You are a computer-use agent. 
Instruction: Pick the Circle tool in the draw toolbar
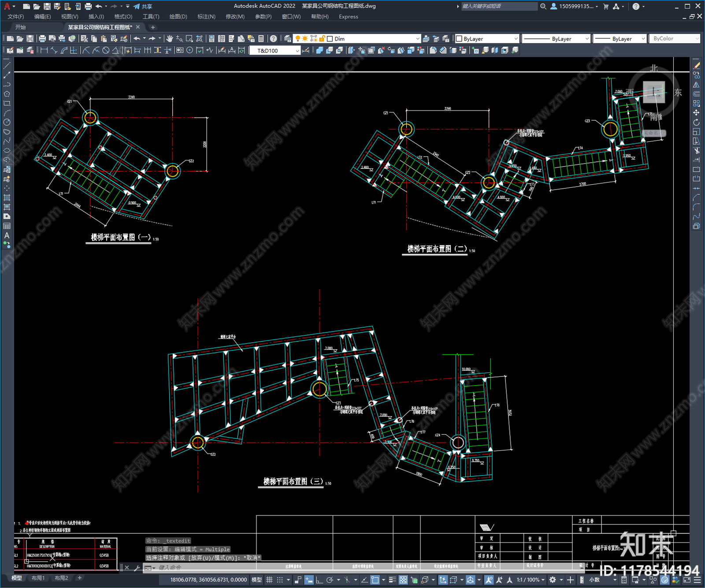point(7,122)
